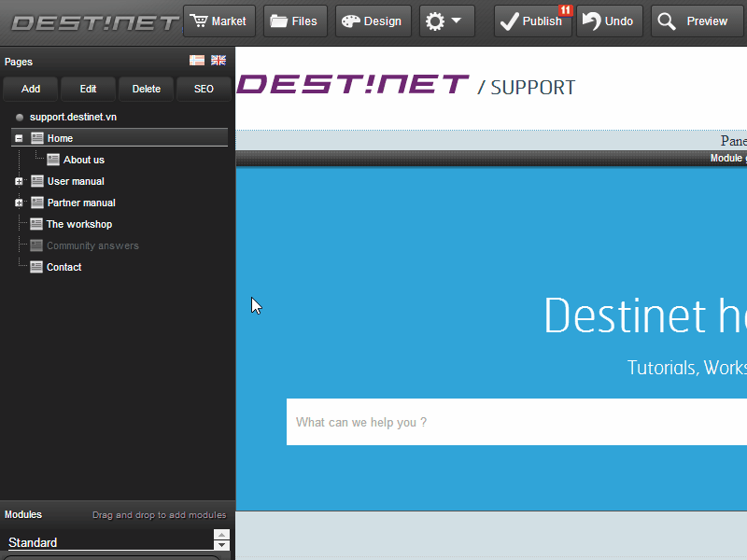747x560 pixels.
Task: Undo the last change
Action: pyautogui.click(x=609, y=21)
